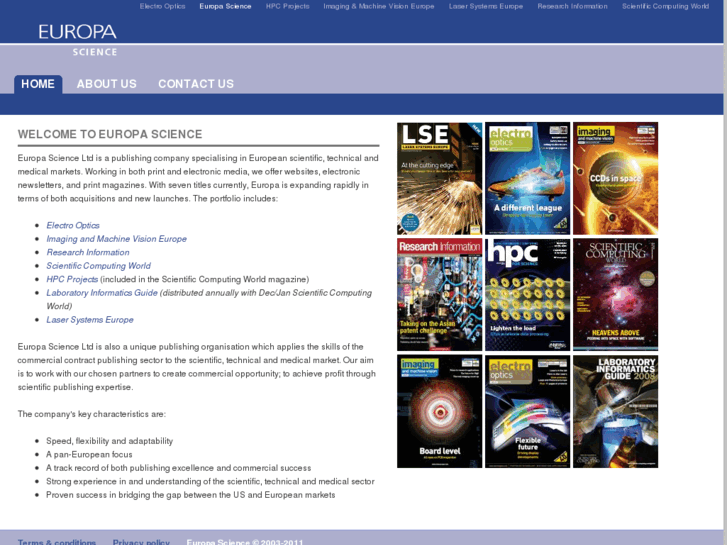This screenshot has height=545, width=727.
Task: Follow the Electro Optics portfolio list link
Action: (x=73, y=225)
